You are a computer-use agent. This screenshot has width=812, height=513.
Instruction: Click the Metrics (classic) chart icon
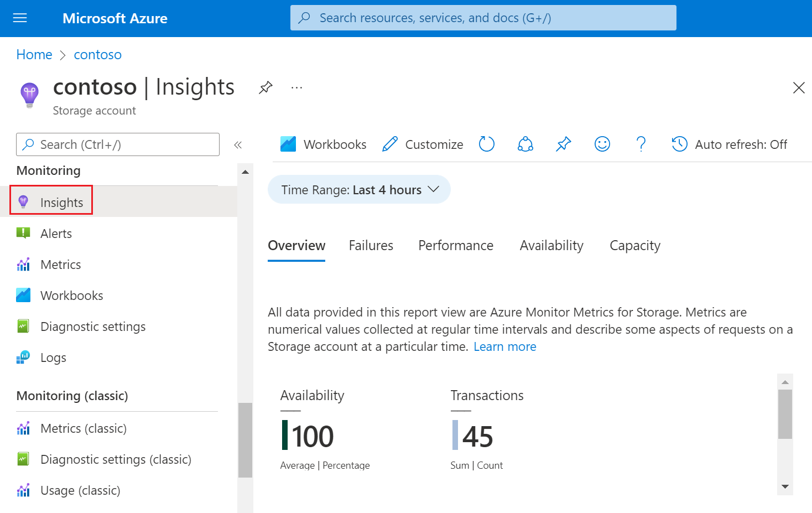click(23, 428)
